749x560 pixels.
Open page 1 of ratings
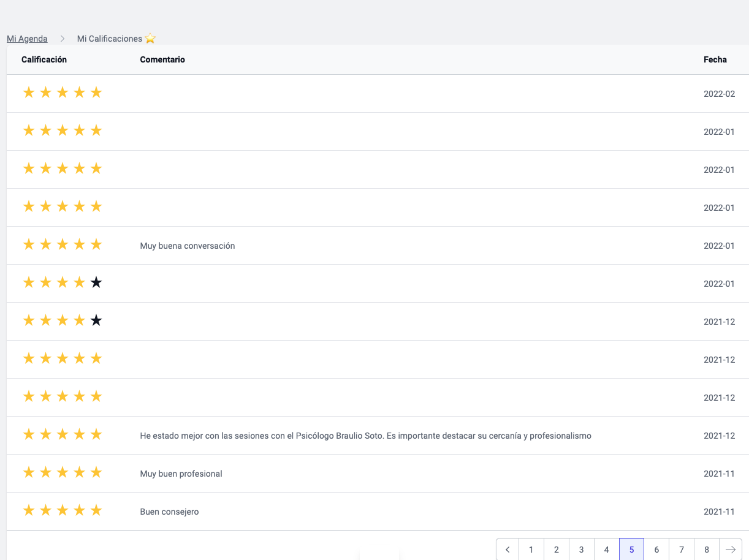click(531, 550)
